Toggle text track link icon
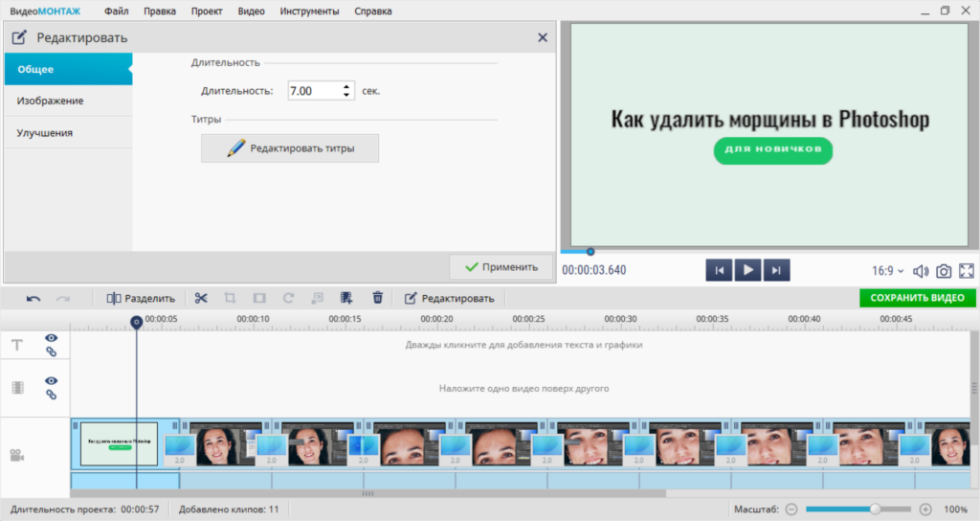Screen dimensions: 980x521 52,352
